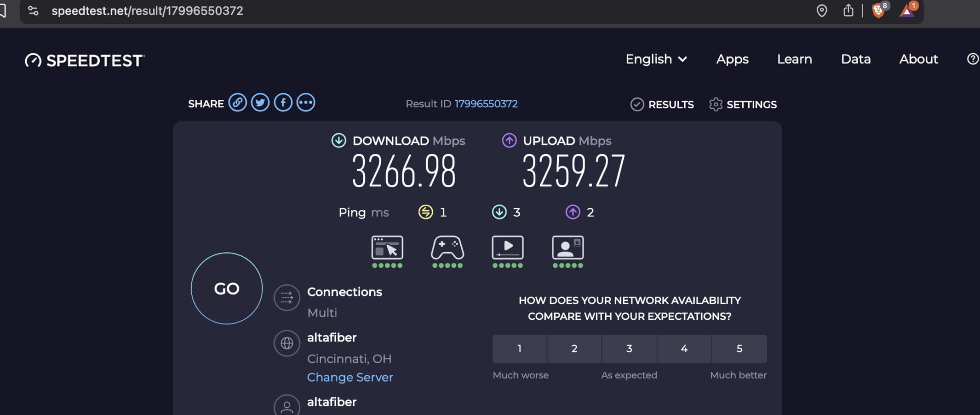The width and height of the screenshot is (980, 415).
Task: Start a new test with GO
Action: 227,288
